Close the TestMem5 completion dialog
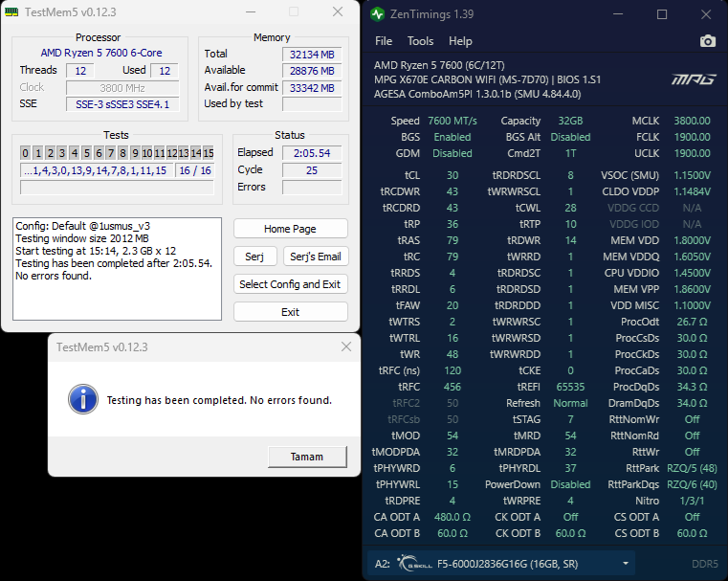This screenshot has width=728, height=581. click(x=346, y=346)
